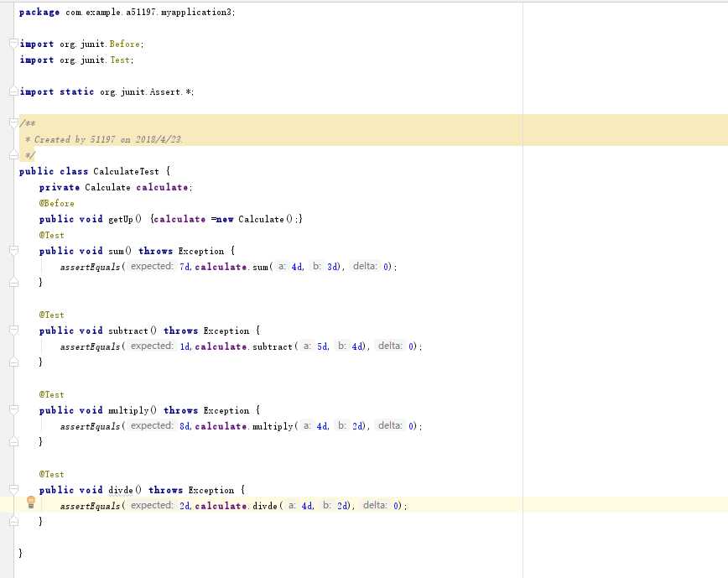Click the '@Test' annotation above multiply()
The height and width of the screenshot is (578, 728).
51,394
